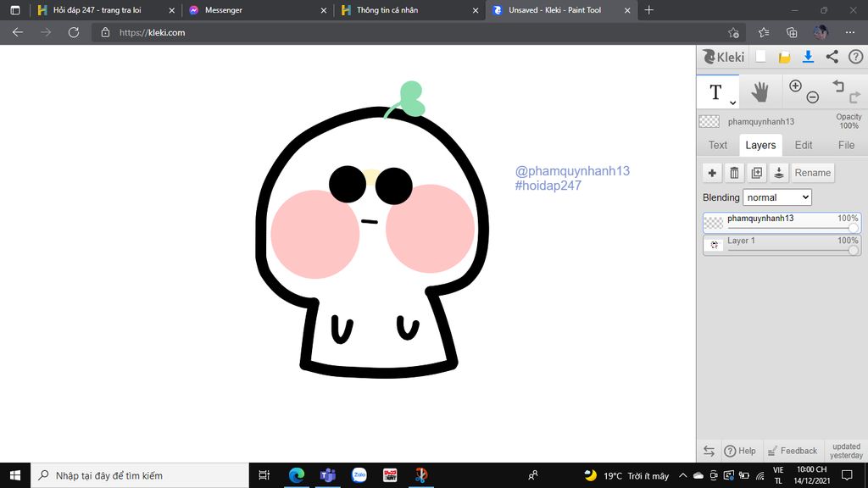Select the Layer 1 thumbnail
The width and height of the screenshot is (868, 488).
(x=714, y=245)
